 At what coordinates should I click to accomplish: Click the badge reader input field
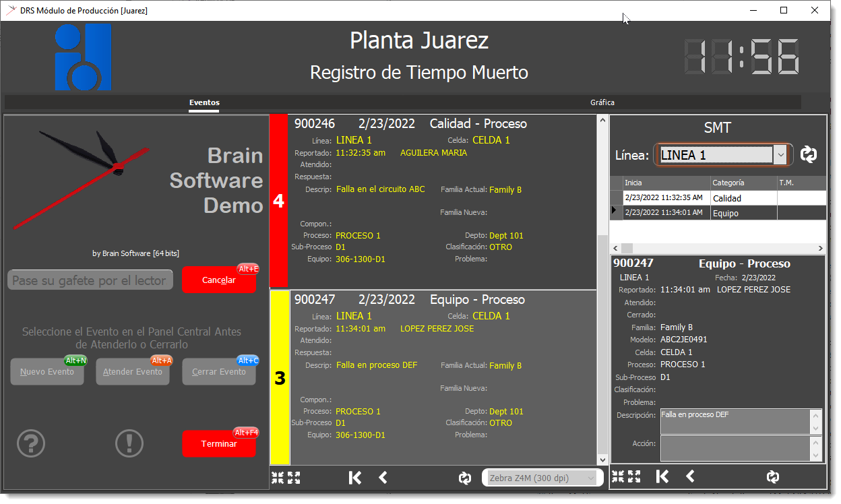(x=90, y=280)
